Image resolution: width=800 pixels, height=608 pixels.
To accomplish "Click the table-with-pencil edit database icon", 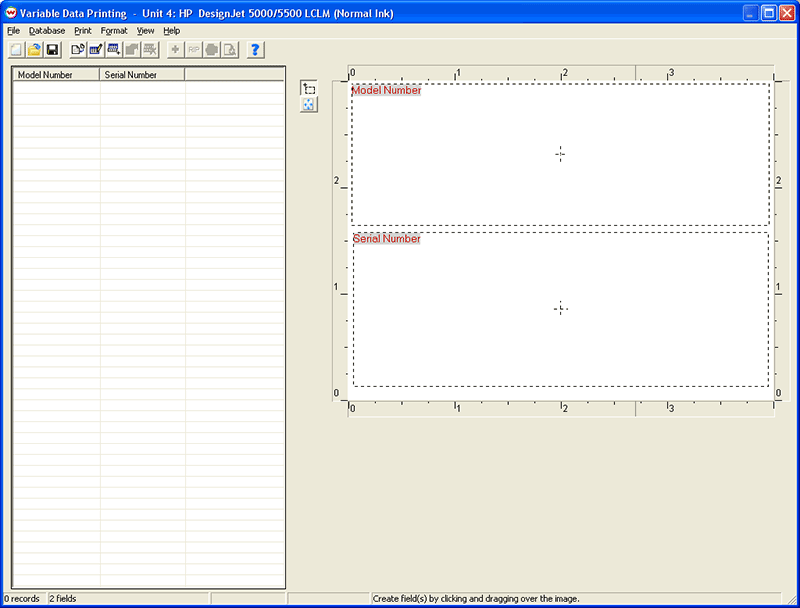I will point(95,50).
